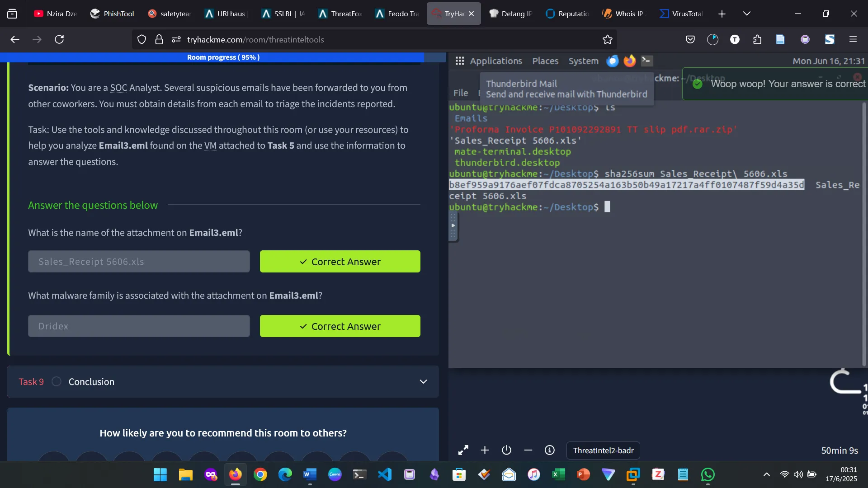
Task: Click the Dridex answer field
Action: [139, 326]
